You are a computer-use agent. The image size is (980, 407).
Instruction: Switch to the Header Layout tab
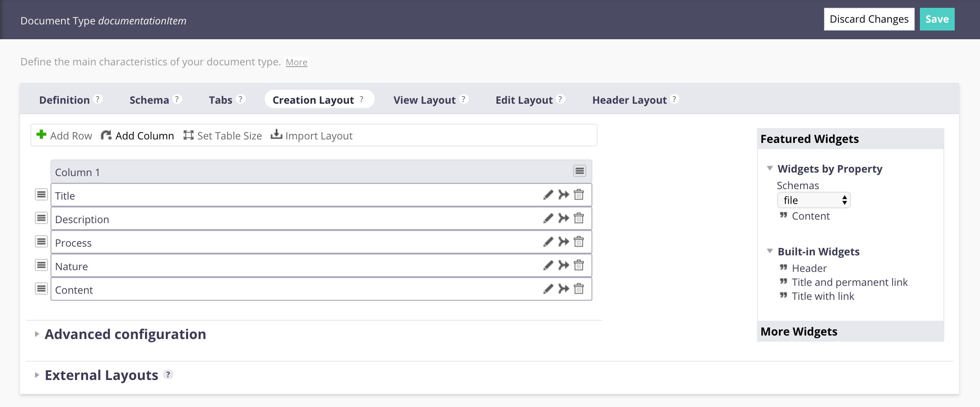click(x=629, y=100)
